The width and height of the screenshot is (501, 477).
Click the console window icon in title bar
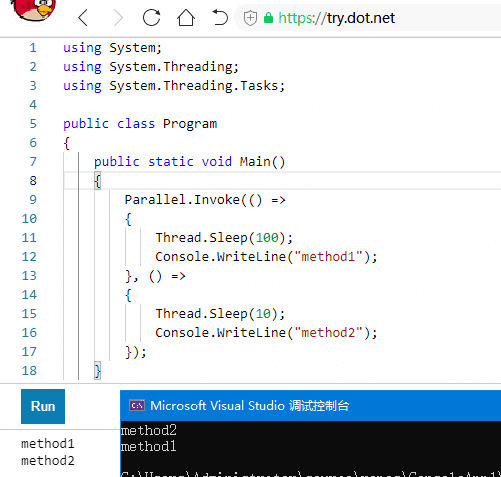pyautogui.click(x=137, y=405)
